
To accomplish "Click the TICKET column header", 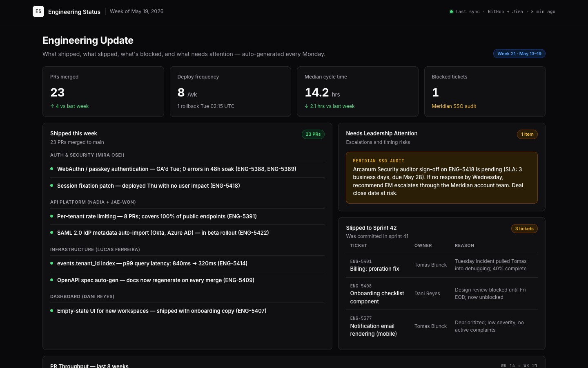I will tap(359, 246).
